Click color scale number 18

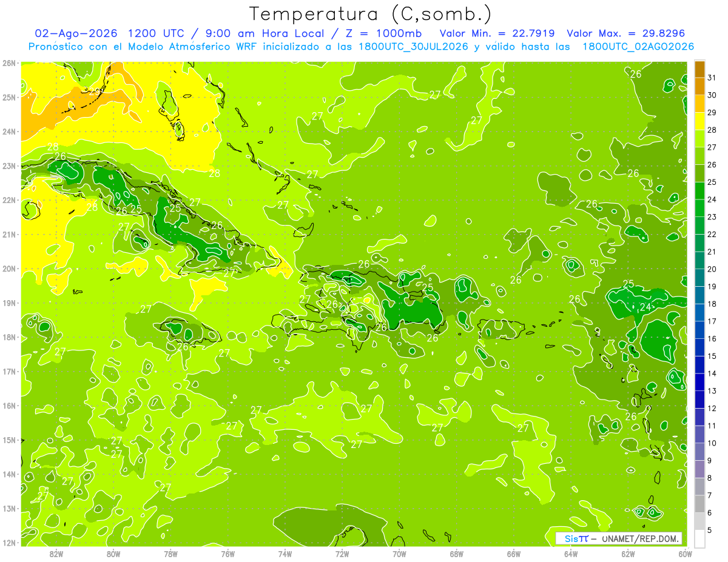[712, 304]
